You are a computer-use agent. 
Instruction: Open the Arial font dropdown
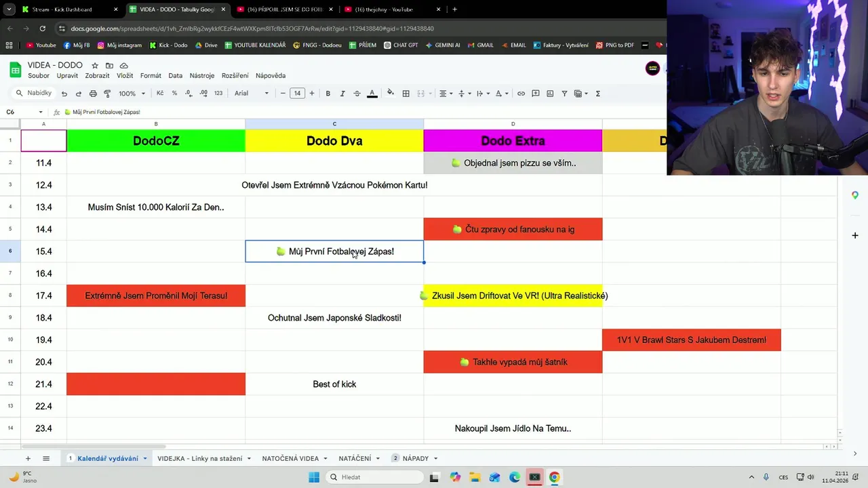click(252, 94)
